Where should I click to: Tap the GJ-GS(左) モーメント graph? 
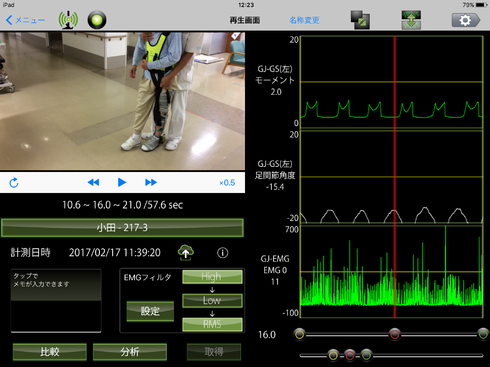[392, 82]
